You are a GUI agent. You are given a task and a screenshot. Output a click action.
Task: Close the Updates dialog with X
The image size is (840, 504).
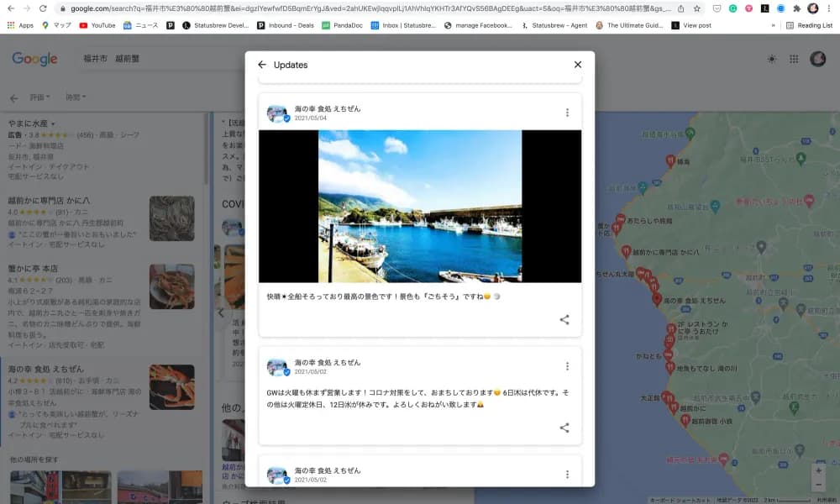577,65
